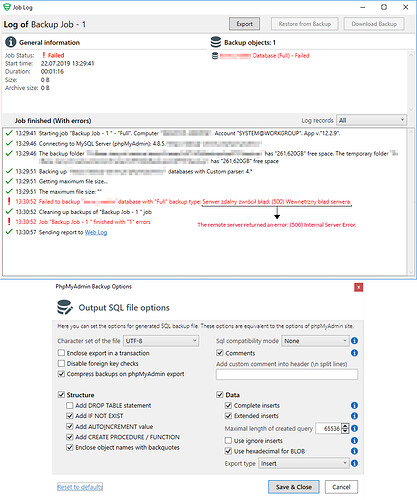
Task: Open Sql compatibility mode dropdown
Action: click(x=315, y=341)
